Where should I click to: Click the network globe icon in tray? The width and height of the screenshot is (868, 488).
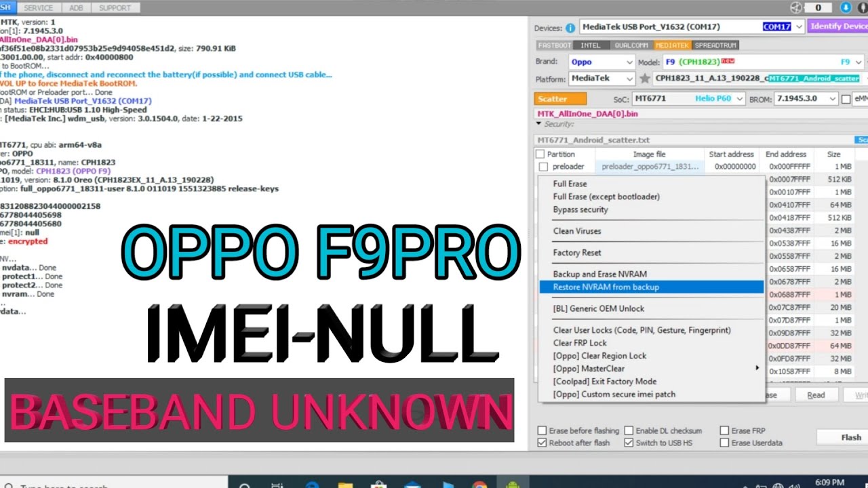click(778, 485)
